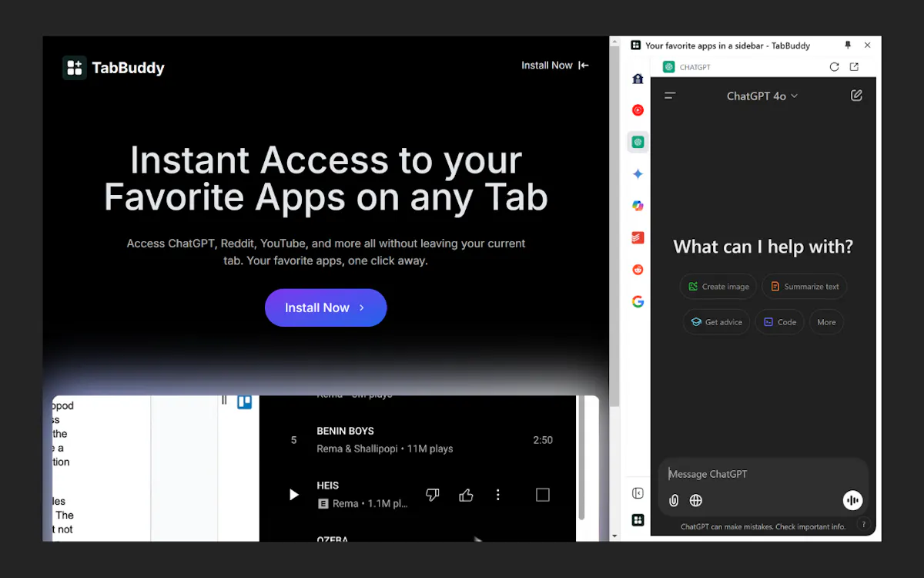
Task: Open the YouTube Music app in the sidebar
Action: pyautogui.click(x=638, y=110)
